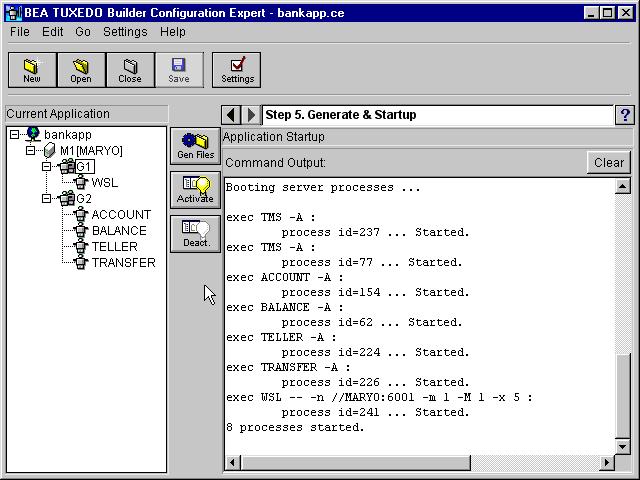This screenshot has width=640, height=480.
Task: Open the Edit menu
Action: 53,32
